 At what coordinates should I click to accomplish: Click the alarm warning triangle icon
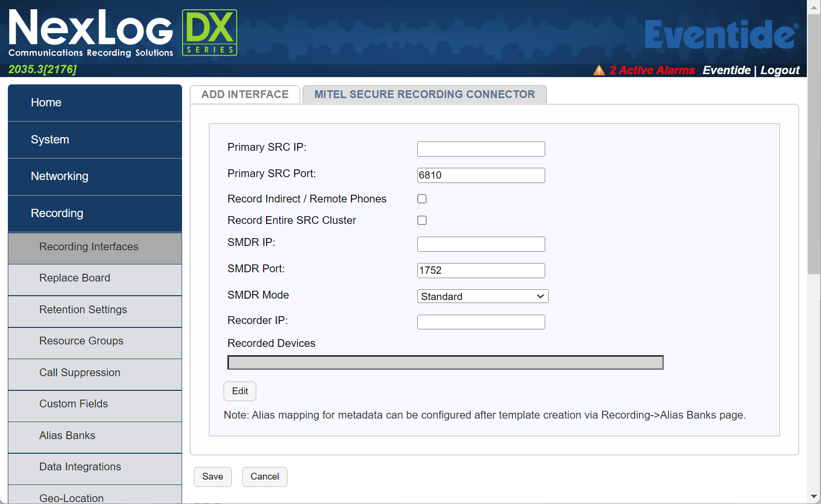click(x=599, y=70)
